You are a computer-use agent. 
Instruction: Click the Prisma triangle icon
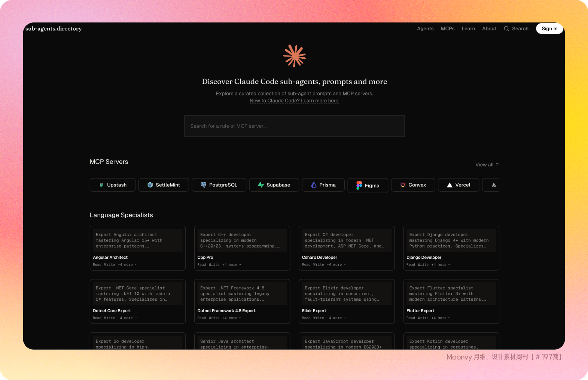pyautogui.click(x=314, y=185)
